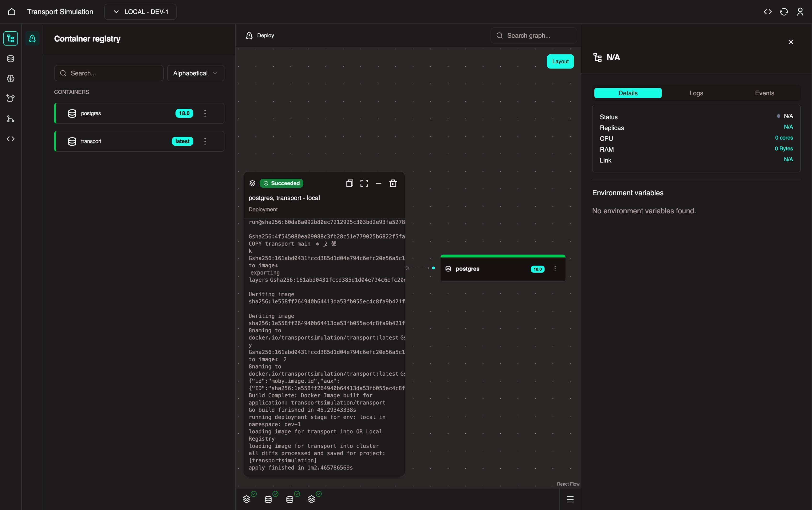Screen dimensions: 812x510
Task: Click the 'apply finished in 1m2.465786569s' log line
Action: coord(300,468)
